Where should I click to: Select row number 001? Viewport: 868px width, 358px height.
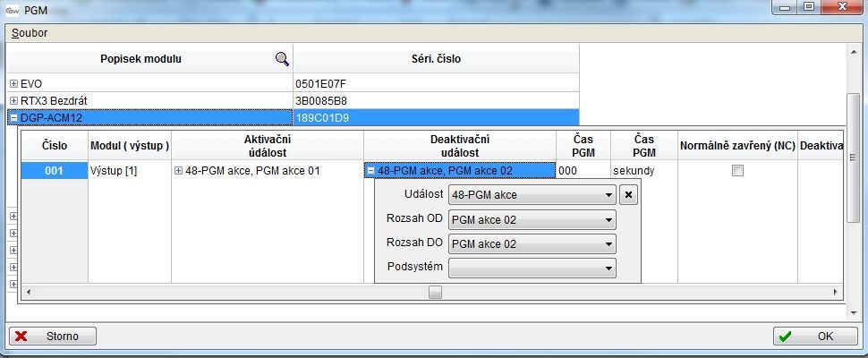54,171
